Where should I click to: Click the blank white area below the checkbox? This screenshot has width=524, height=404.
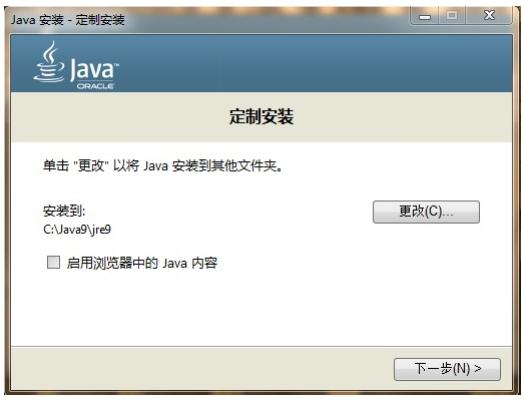click(261, 307)
